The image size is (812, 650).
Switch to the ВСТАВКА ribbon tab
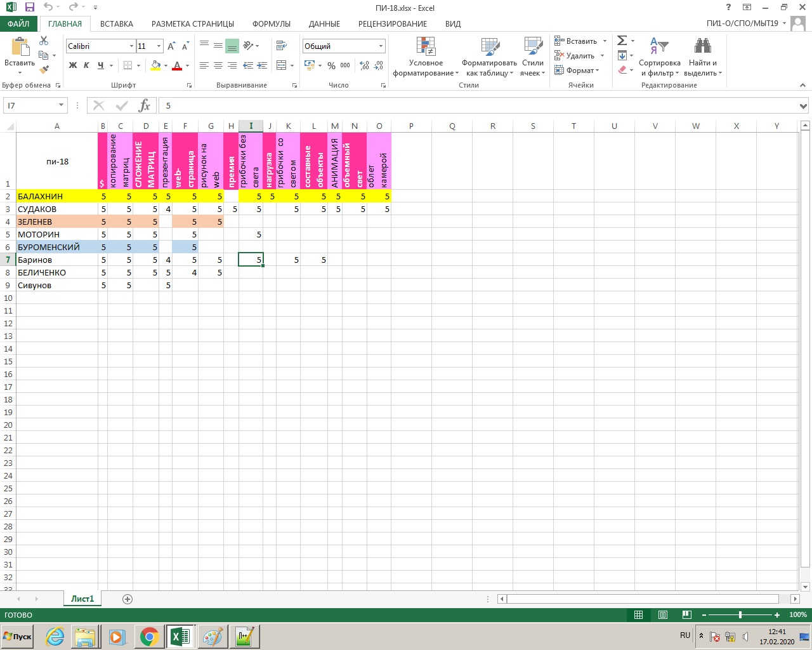point(117,23)
